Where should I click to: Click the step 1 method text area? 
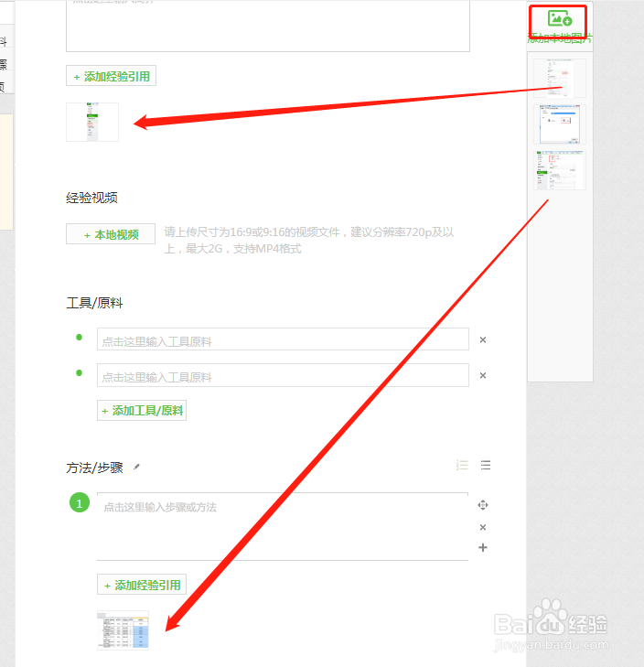283,527
